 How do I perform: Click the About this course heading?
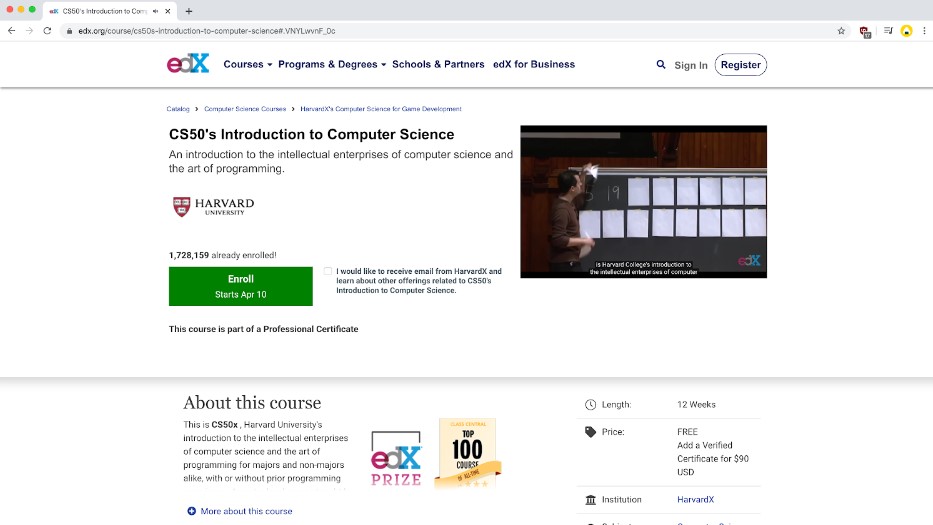pos(252,403)
